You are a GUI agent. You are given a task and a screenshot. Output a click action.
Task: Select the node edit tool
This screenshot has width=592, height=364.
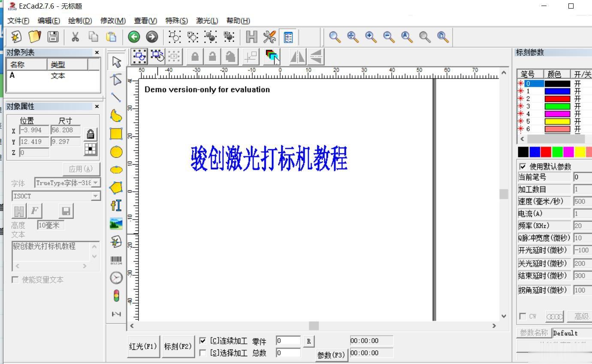pyautogui.click(x=116, y=80)
